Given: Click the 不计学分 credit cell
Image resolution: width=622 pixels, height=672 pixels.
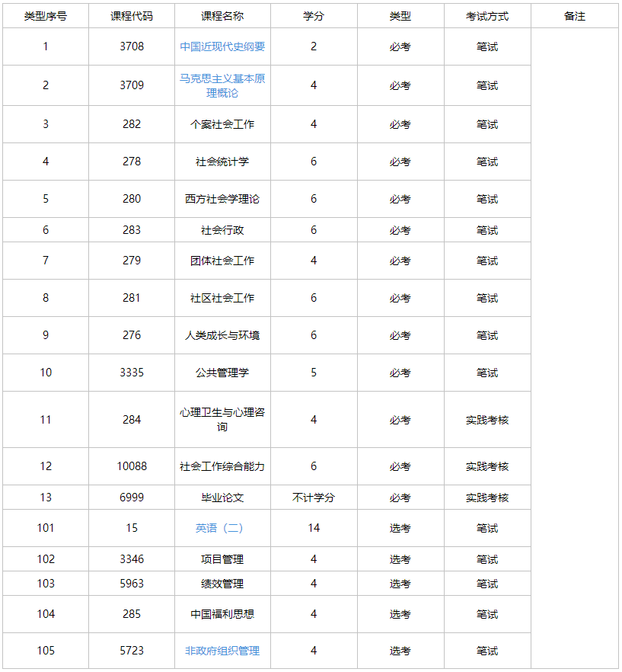Looking at the screenshot, I should tap(314, 498).
